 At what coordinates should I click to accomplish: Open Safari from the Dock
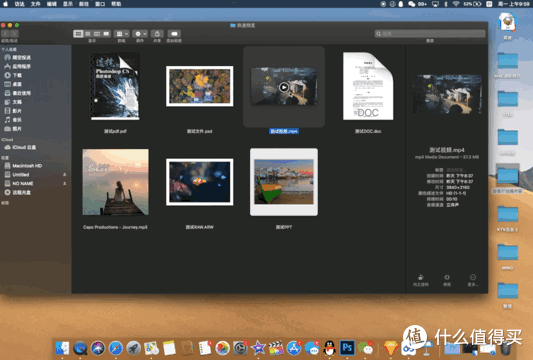[x=116, y=348]
